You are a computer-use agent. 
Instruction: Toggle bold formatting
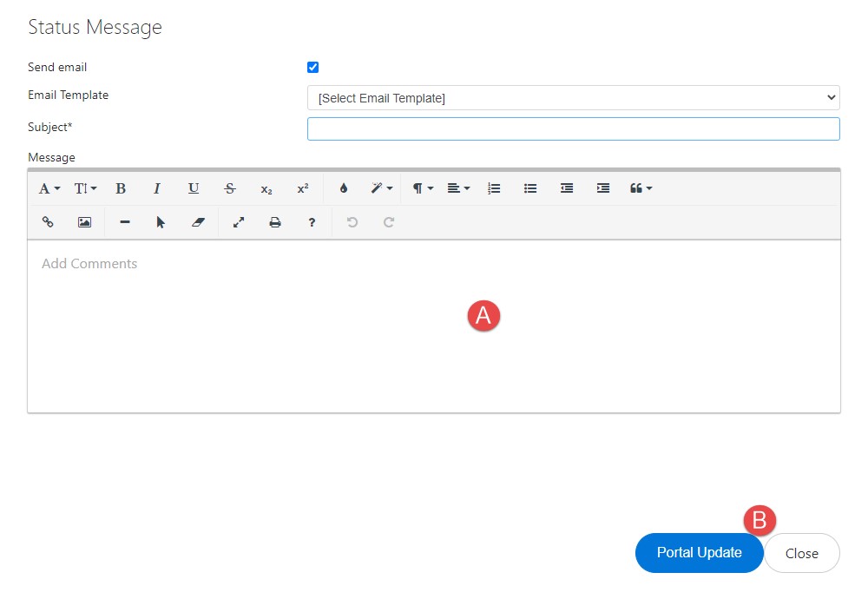(121, 188)
